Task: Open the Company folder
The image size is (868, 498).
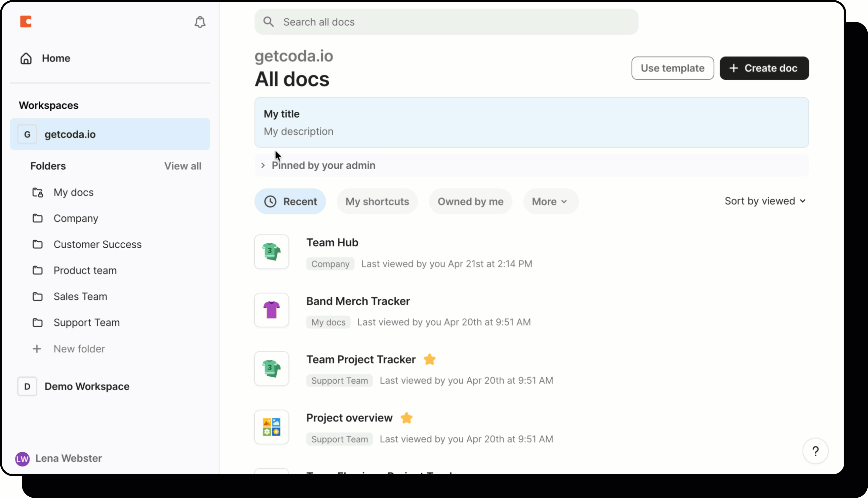Action: [x=76, y=219]
